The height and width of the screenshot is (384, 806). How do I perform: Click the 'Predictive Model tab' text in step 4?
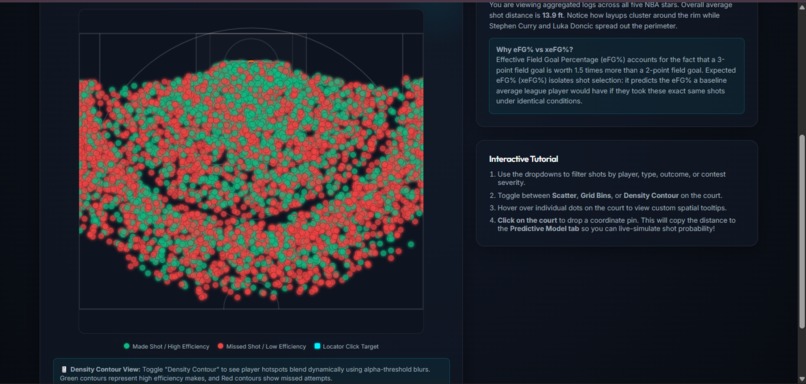pos(544,228)
